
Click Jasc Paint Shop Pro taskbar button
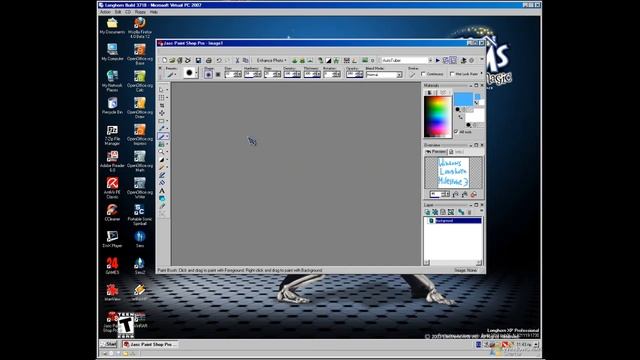pos(150,344)
